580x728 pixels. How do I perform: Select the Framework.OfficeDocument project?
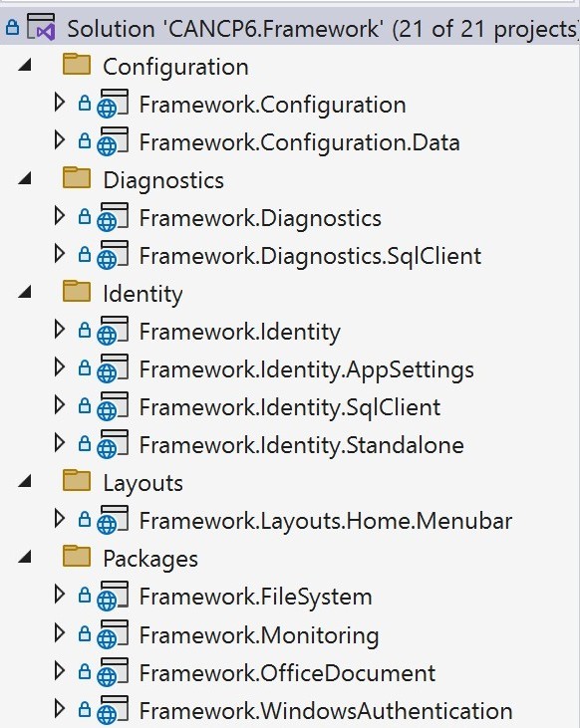coord(287,673)
